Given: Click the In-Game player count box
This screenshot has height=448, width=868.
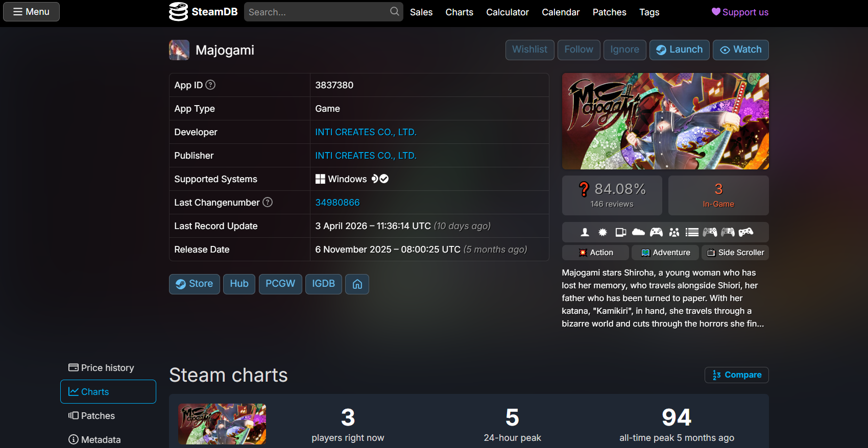Looking at the screenshot, I should [718, 195].
